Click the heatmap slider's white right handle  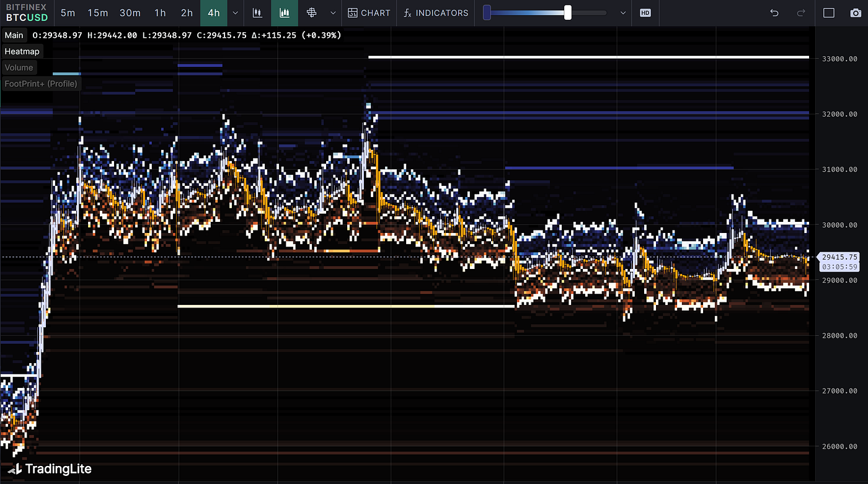pos(567,12)
